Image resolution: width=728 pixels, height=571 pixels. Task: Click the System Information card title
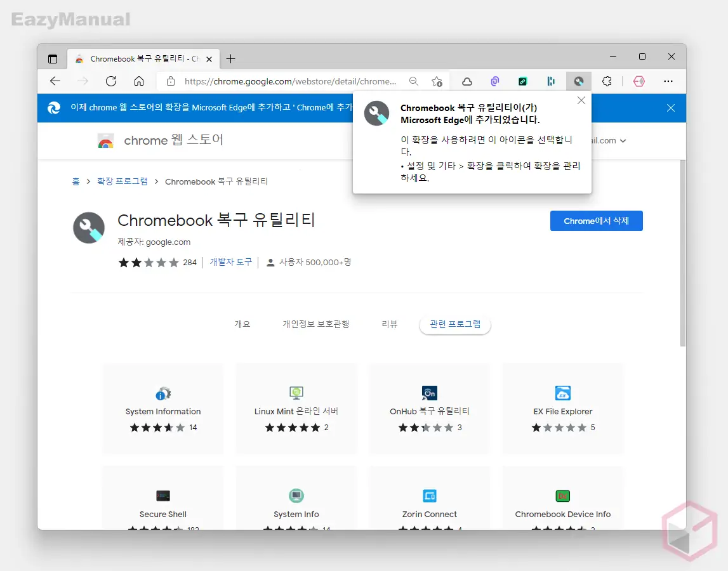pyautogui.click(x=163, y=411)
